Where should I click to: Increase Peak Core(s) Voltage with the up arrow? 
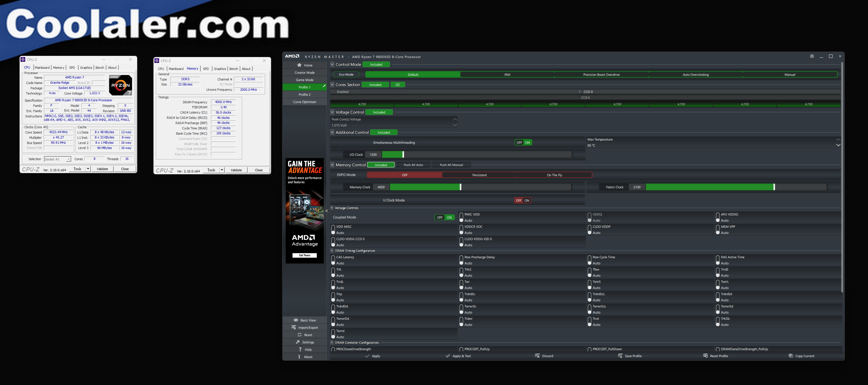pos(455,119)
